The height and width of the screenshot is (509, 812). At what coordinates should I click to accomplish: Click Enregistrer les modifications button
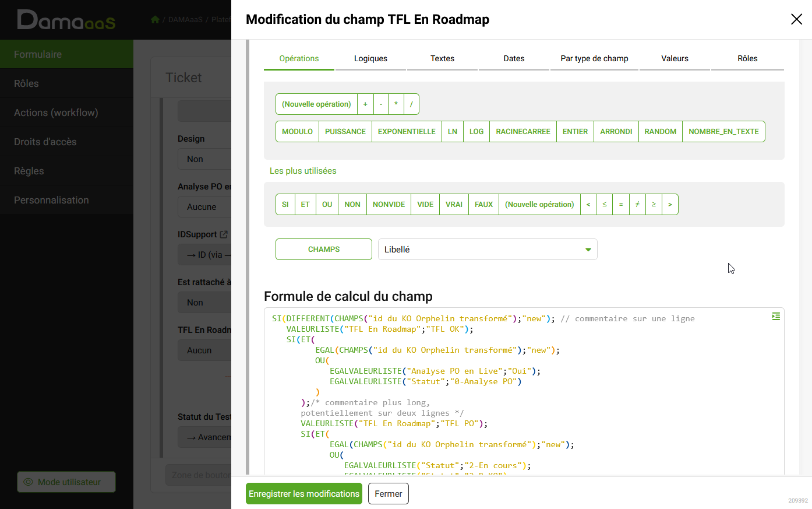(x=304, y=494)
